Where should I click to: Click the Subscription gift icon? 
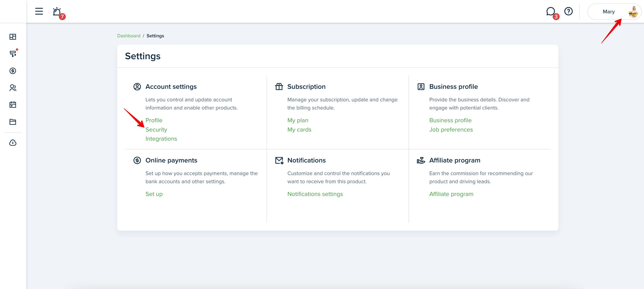pos(279,86)
